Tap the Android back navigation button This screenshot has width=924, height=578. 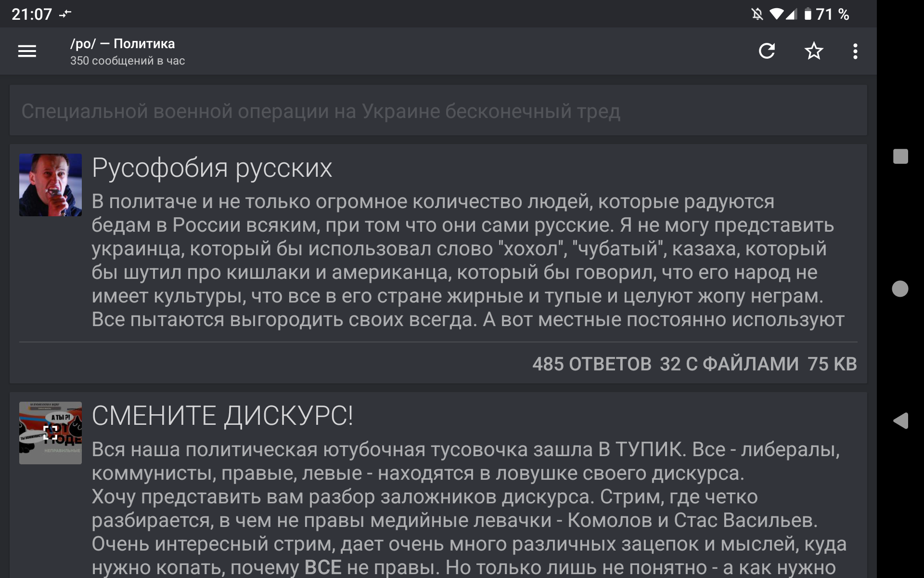900,420
